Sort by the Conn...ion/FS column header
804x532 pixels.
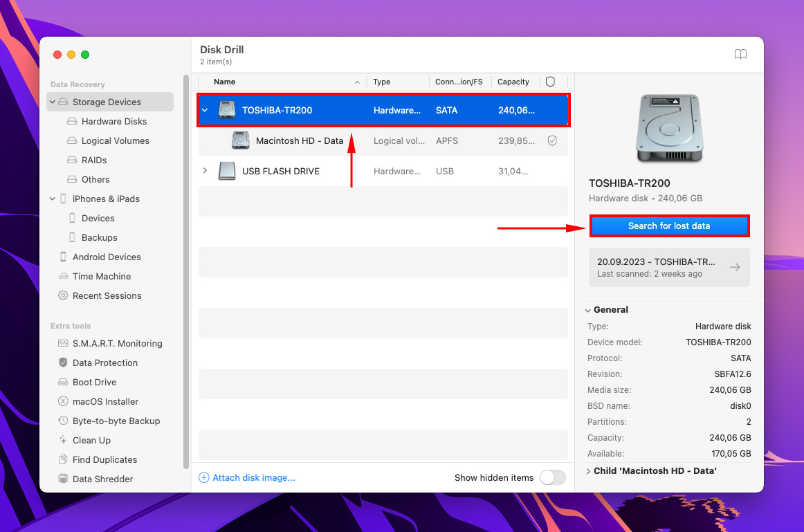coord(459,82)
